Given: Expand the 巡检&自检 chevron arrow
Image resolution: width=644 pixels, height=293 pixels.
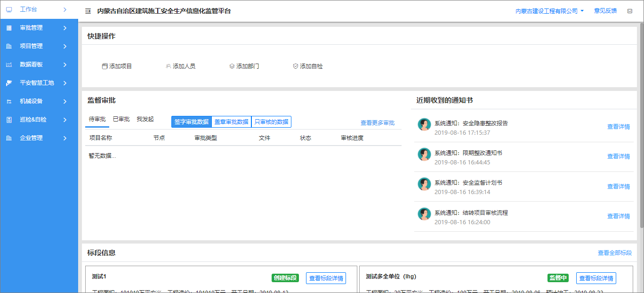Looking at the screenshot, I should click(x=65, y=120).
